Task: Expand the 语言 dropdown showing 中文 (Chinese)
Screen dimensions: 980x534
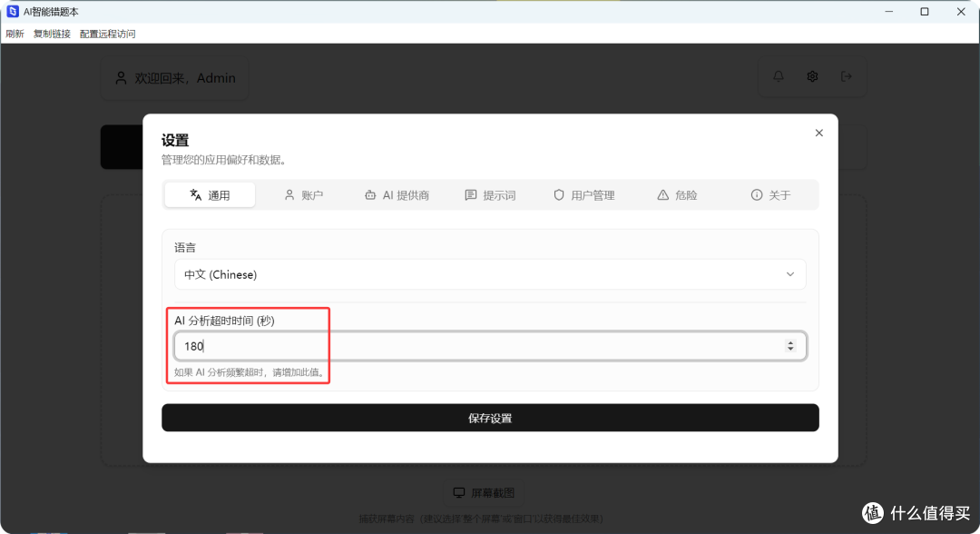Action: [x=490, y=274]
